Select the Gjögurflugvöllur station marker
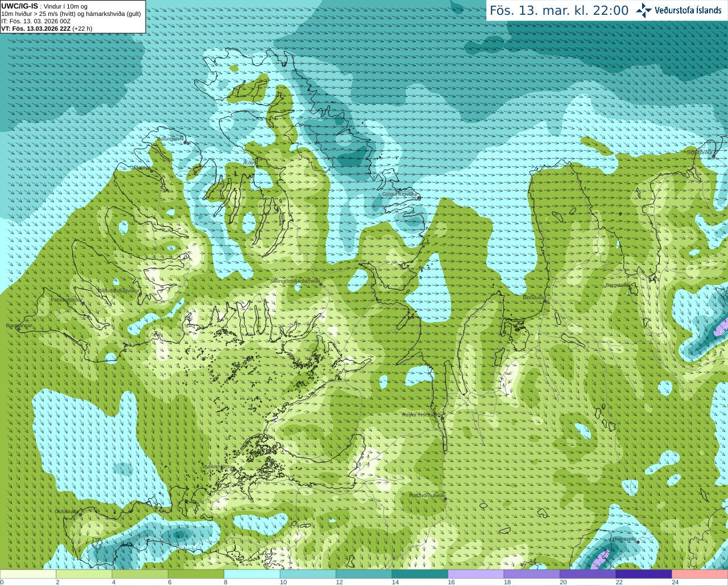 click(419, 198)
